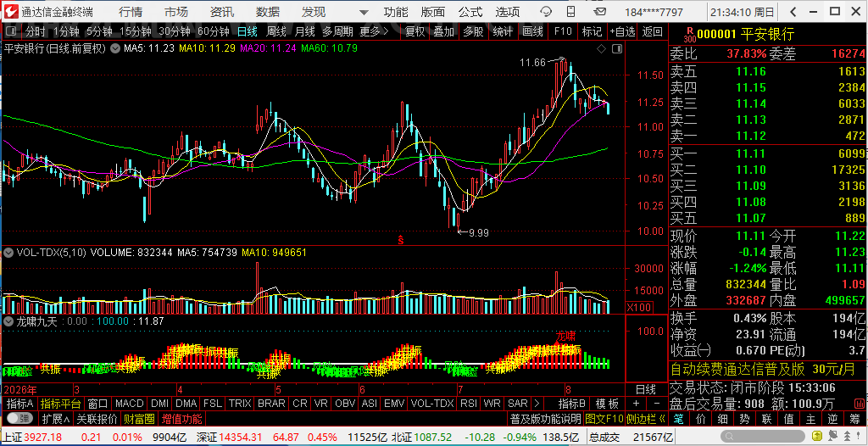
Task: Open the 功能 menu
Action: [396, 12]
